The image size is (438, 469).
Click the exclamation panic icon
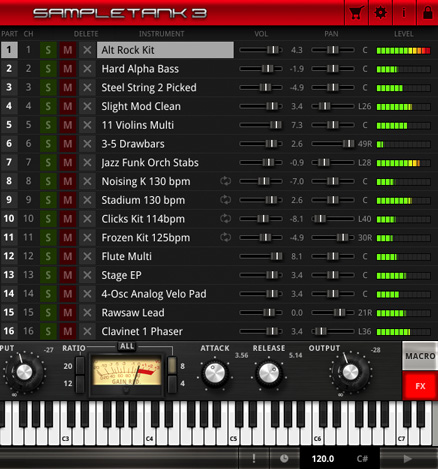[254, 458]
